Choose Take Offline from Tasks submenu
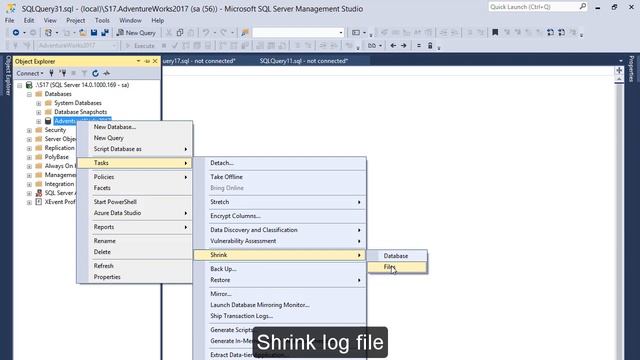This screenshot has height=360, width=640. pyautogui.click(x=280, y=177)
